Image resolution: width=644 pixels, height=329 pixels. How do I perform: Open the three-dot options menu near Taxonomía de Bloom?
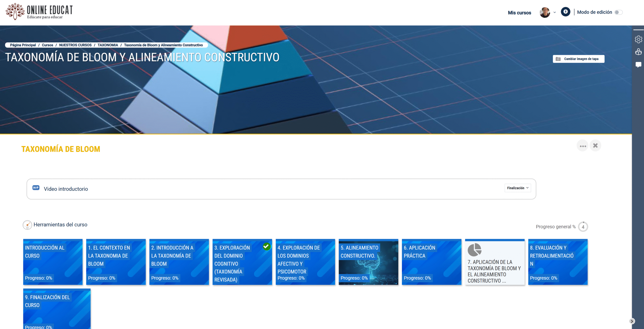click(x=583, y=145)
